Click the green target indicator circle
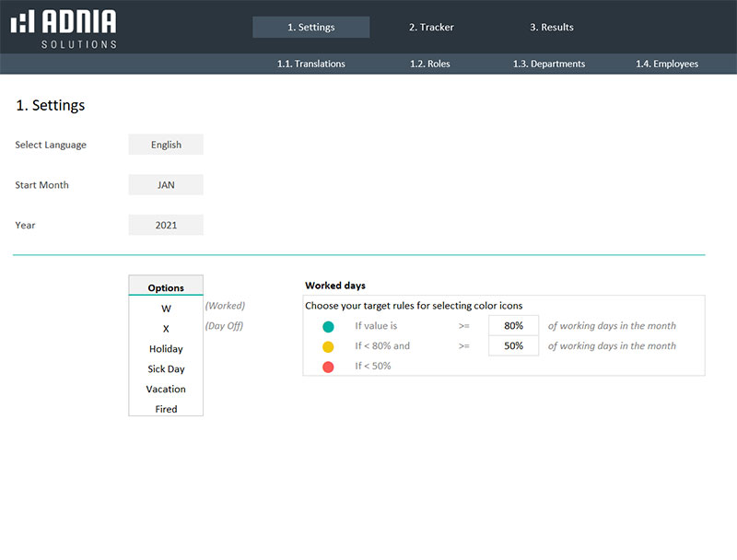Viewport: 737px width, 560px height. [328, 326]
